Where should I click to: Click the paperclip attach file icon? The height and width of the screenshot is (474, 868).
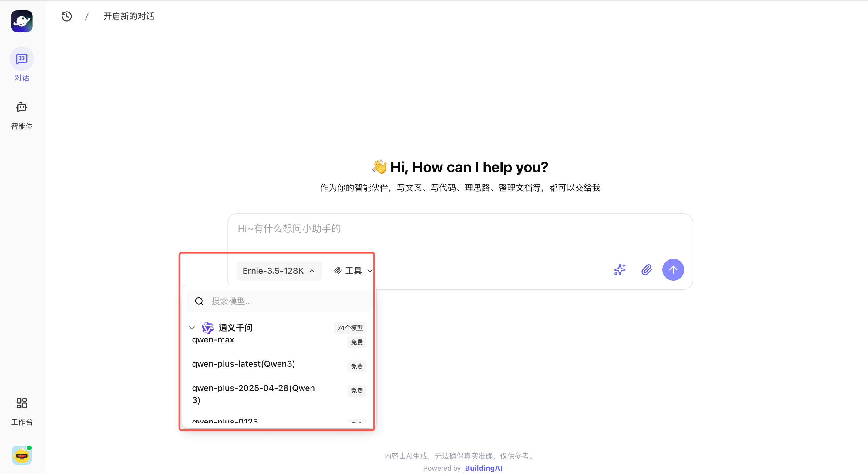[x=646, y=270]
